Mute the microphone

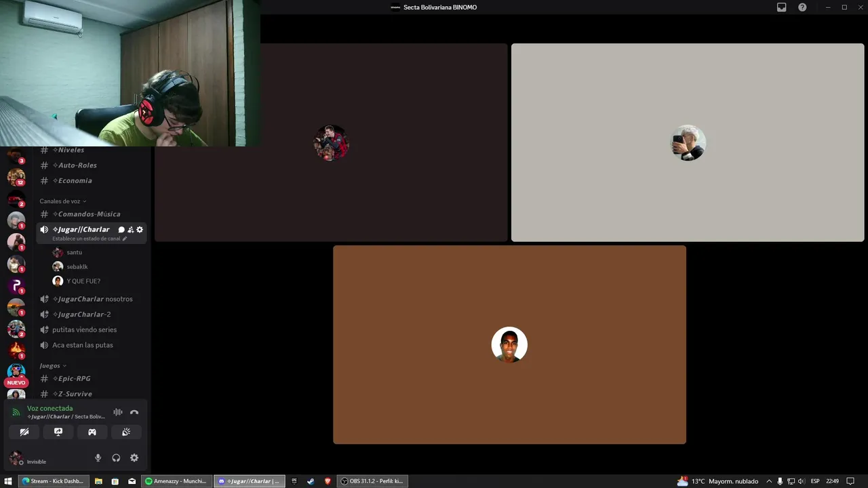[98, 458]
